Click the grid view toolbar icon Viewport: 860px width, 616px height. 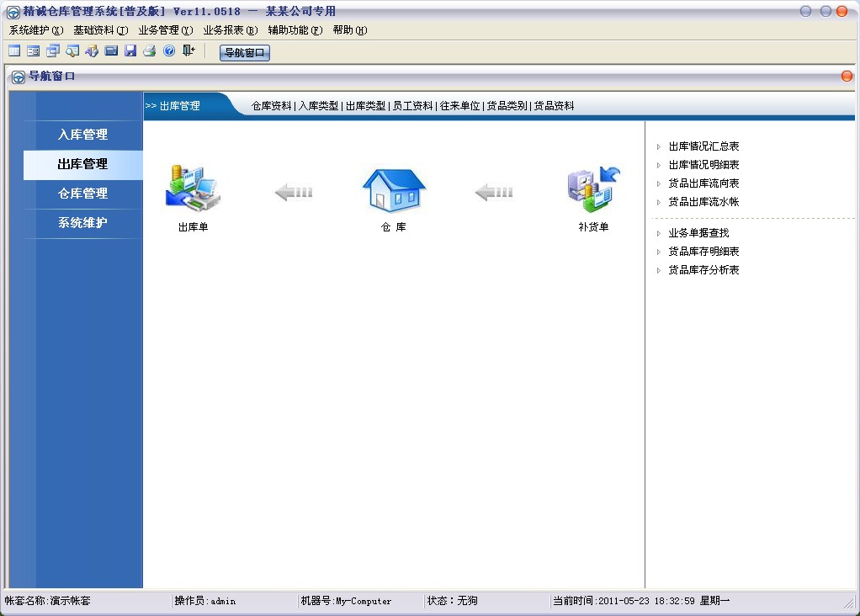tap(13, 51)
